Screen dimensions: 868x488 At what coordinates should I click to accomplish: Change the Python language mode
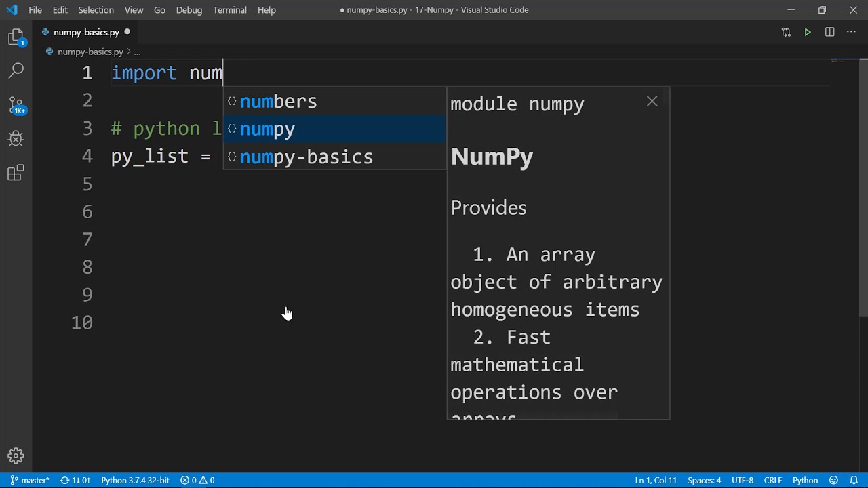coord(805,480)
